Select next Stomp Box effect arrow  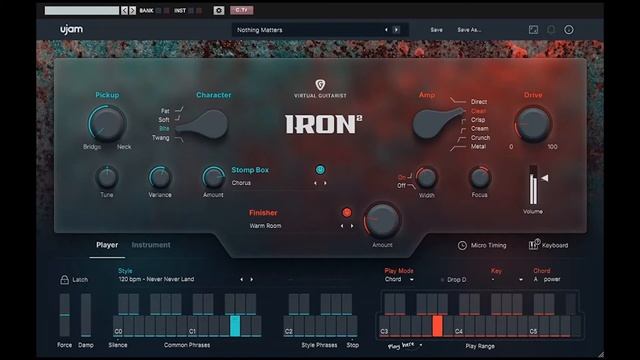(325, 183)
